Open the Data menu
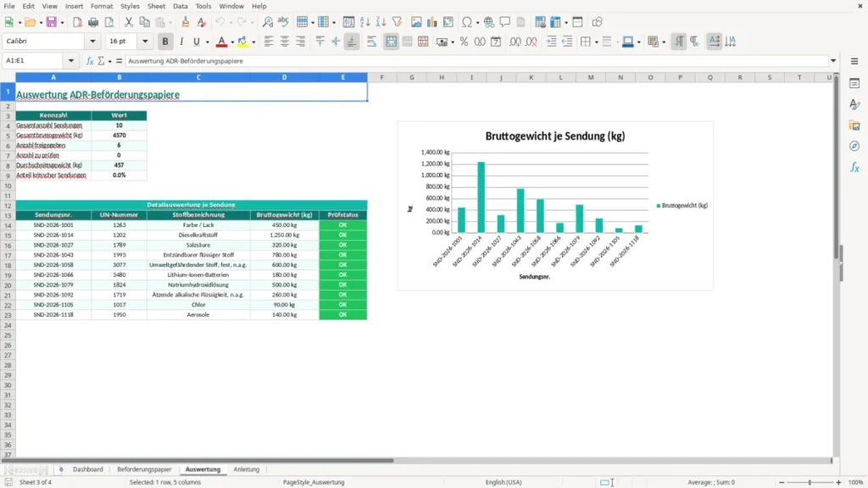Image resolution: width=868 pixels, height=488 pixels. click(180, 6)
